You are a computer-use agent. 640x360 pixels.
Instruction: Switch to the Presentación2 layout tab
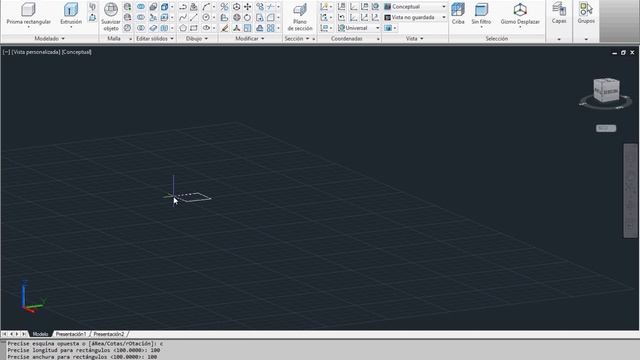[109, 334]
